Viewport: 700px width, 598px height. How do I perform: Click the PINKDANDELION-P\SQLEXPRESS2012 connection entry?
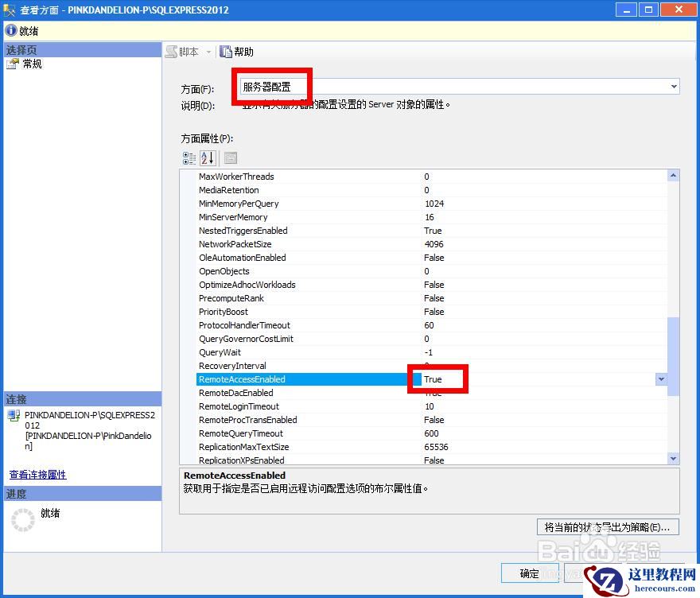coord(90,430)
